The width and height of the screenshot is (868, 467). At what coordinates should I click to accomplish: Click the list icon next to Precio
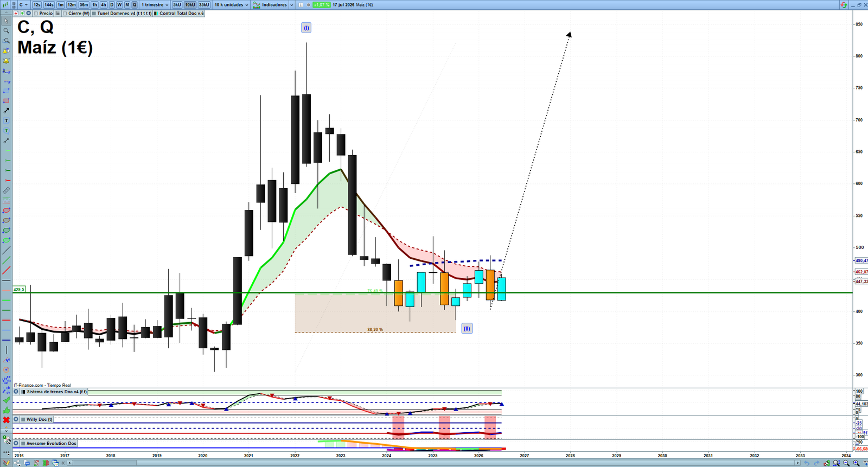58,14
